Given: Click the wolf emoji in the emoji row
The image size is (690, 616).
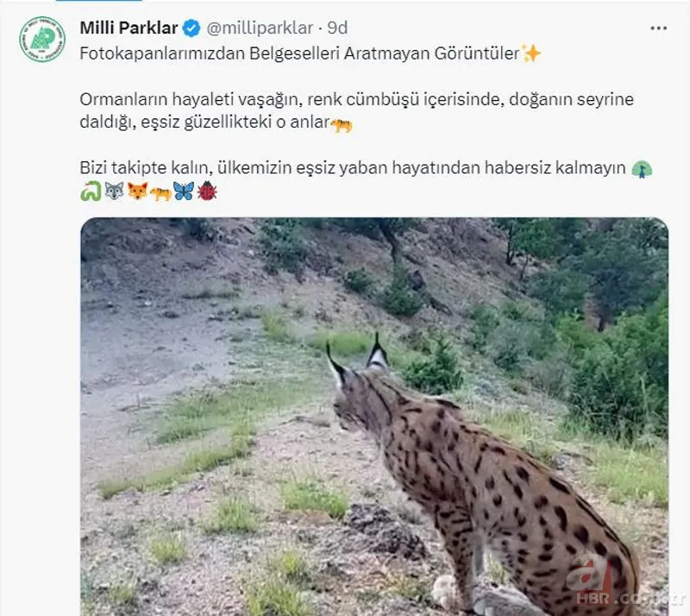Looking at the screenshot, I should point(113,192).
